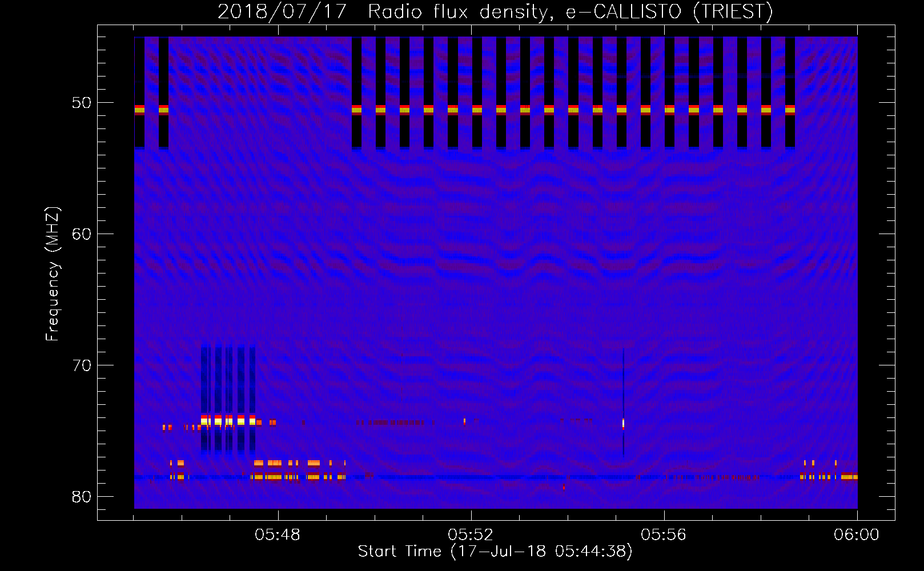The width and height of the screenshot is (924, 571).
Task: Click the narrow vertical spike near 05:55
Action: coord(623,403)
